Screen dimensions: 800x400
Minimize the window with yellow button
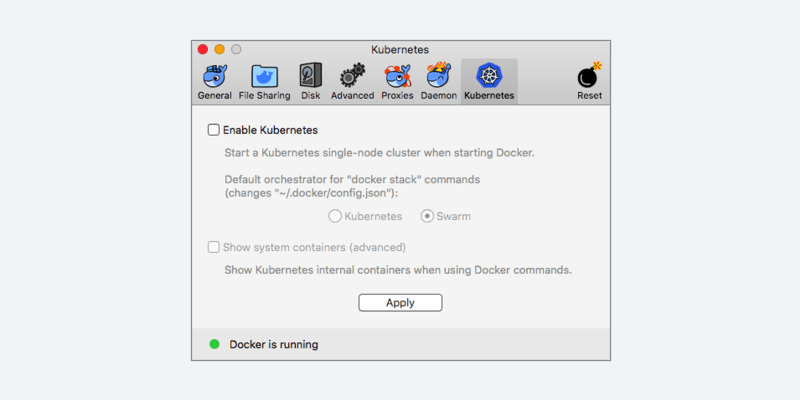[220, 49]
